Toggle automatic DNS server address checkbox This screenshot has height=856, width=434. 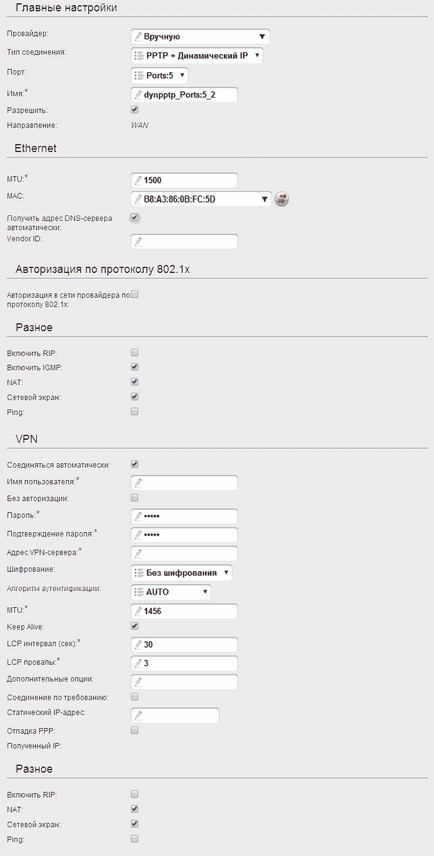click(135, 218)
